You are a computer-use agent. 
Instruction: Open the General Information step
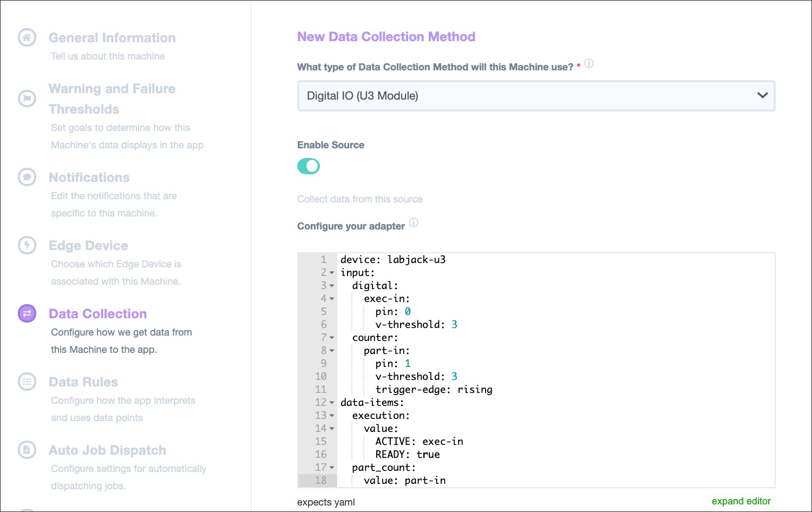pos(112,38)
